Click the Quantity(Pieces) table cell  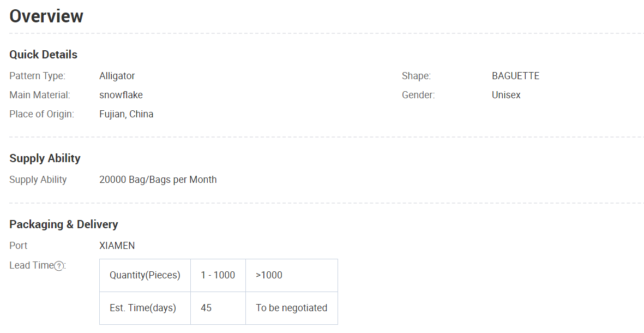pyautogui.click(x=145, y=276)
